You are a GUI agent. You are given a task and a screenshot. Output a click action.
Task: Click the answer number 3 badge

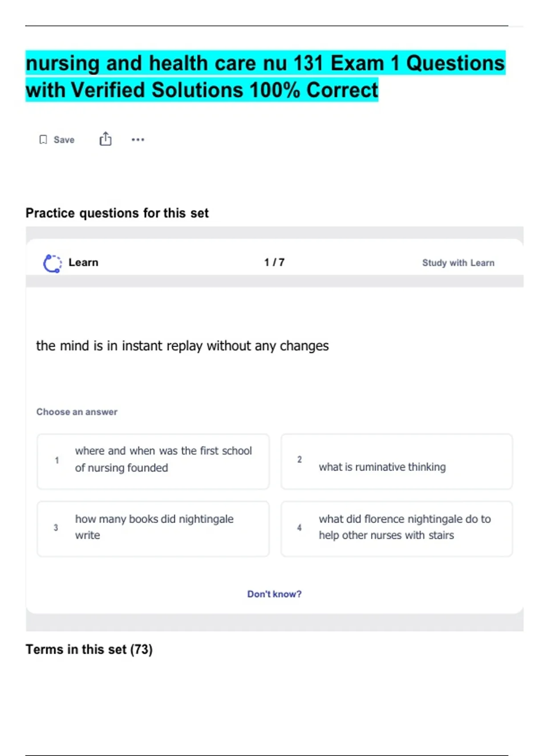click(x=56, y=527)
